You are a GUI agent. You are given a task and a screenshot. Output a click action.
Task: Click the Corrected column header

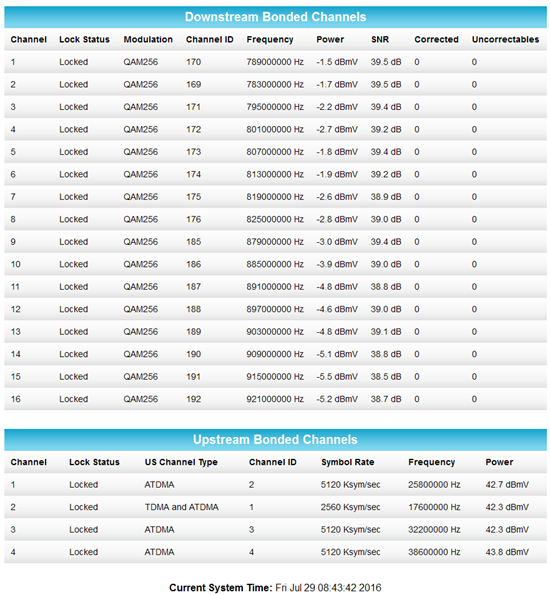436,39
